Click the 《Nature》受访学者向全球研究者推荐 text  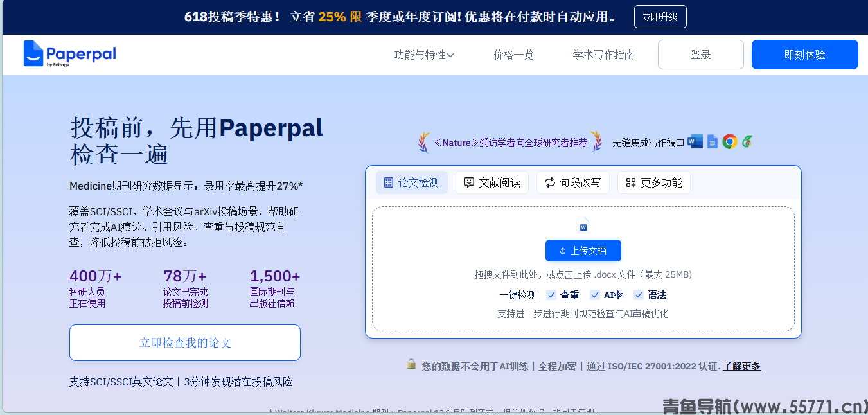click(510, 143)
